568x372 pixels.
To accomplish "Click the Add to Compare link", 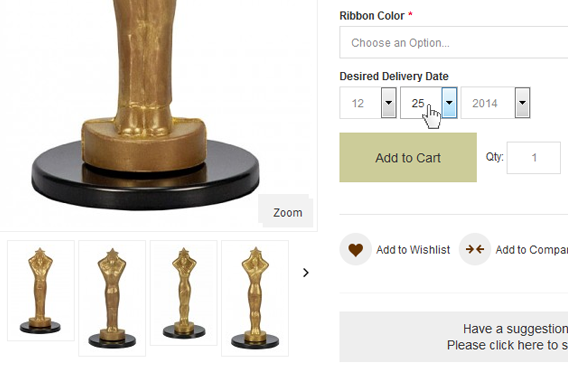I will pos(531,250).
